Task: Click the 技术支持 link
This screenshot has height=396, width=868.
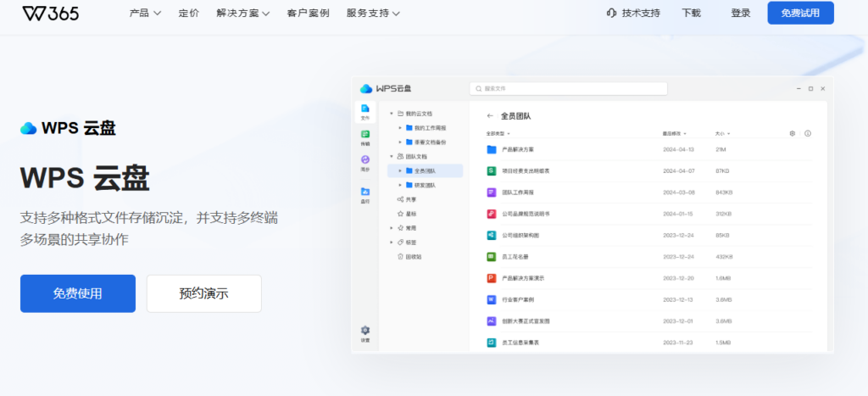Action: pyautogui.click(x=641, y=14)
